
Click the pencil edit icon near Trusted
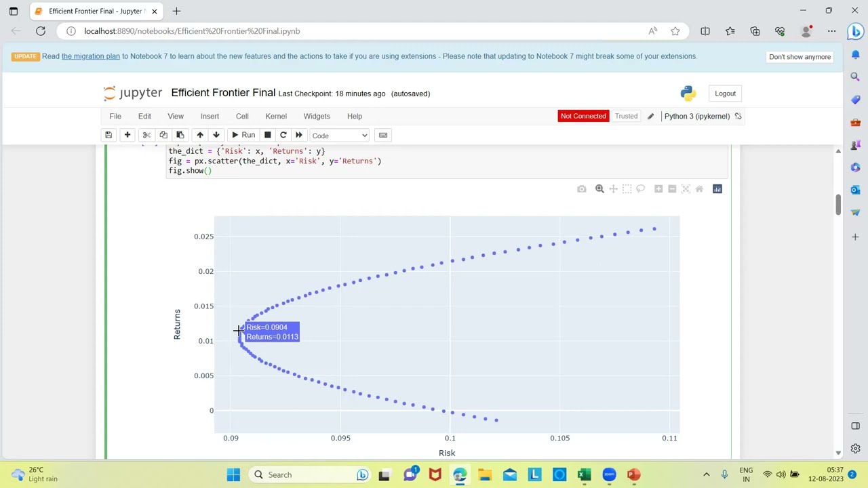tap(650, 116)
